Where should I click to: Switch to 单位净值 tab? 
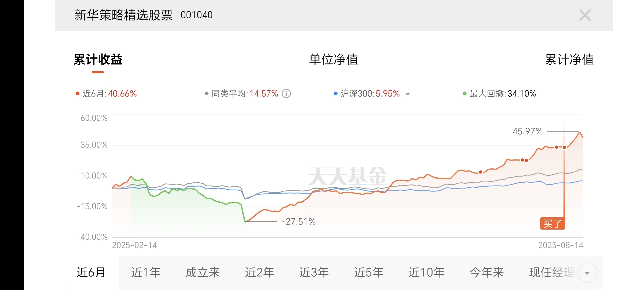click(333, 59)
